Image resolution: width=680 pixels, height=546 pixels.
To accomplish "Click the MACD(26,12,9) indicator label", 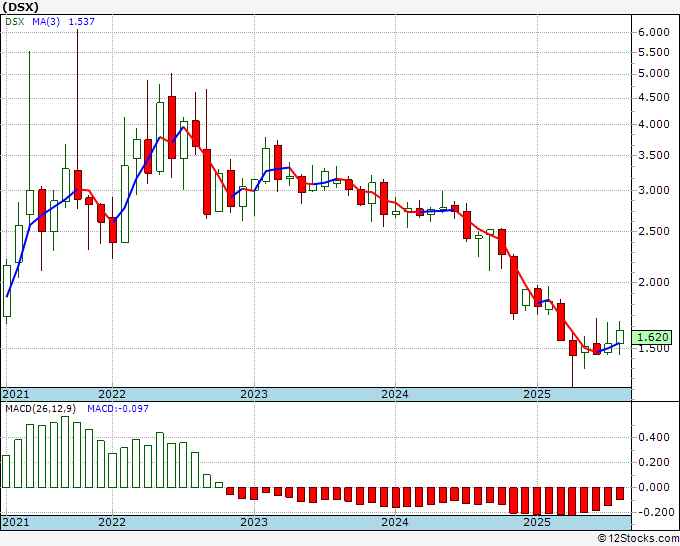I will (x=41, y=409).
